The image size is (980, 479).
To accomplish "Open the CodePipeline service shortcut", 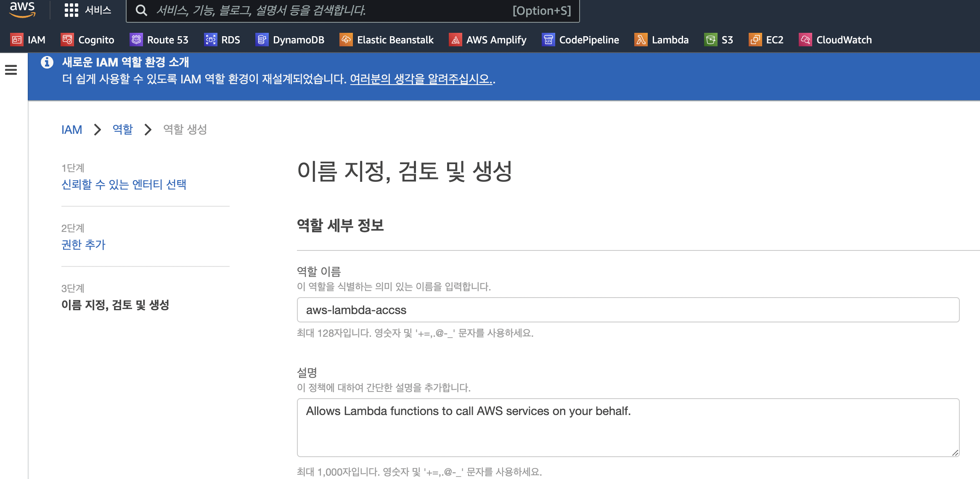I will [x=580, y=40].
